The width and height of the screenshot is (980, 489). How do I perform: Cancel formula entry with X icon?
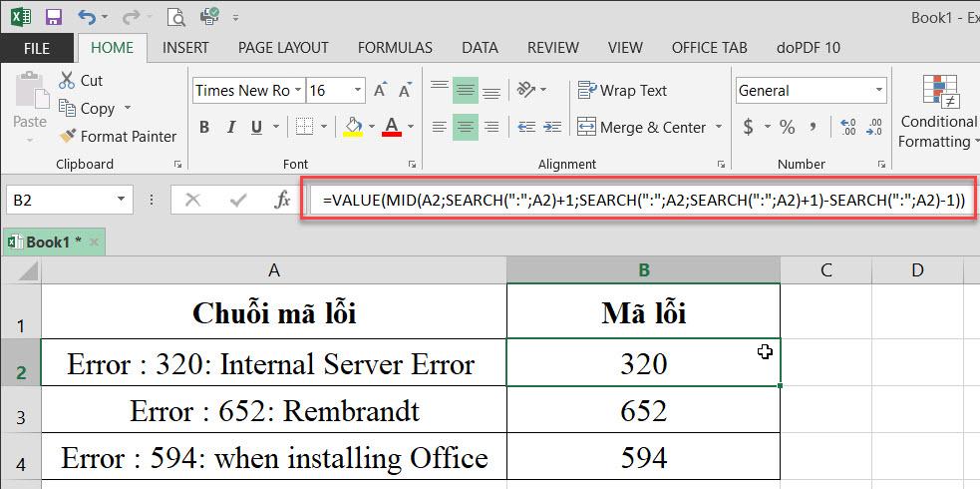pos(193,201)
